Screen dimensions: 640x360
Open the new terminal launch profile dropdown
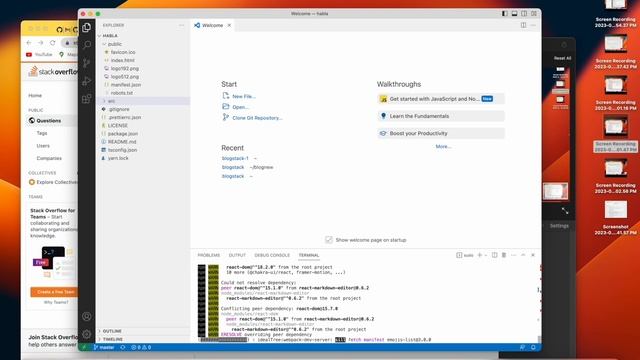(x=486, y=255)
